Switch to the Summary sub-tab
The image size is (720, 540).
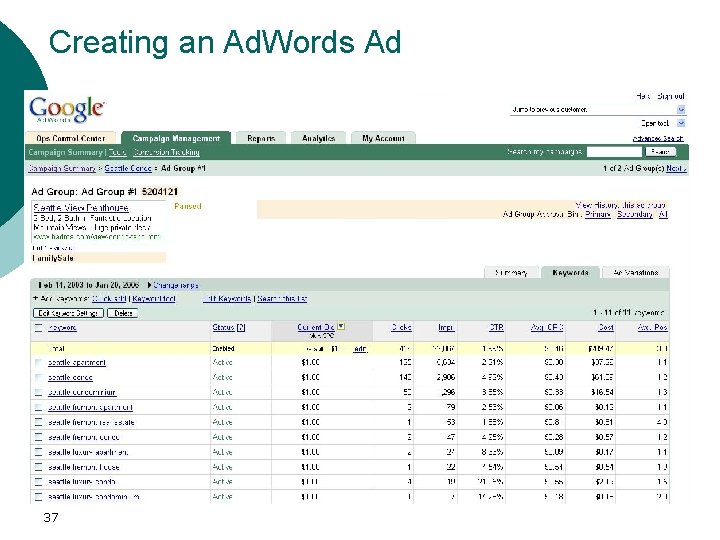511,272
